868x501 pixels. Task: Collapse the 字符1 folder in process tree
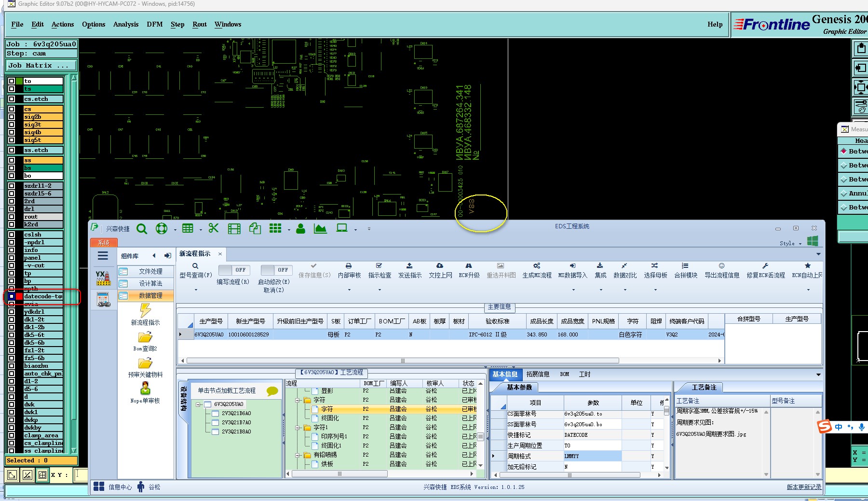click(x=298, y=428)
